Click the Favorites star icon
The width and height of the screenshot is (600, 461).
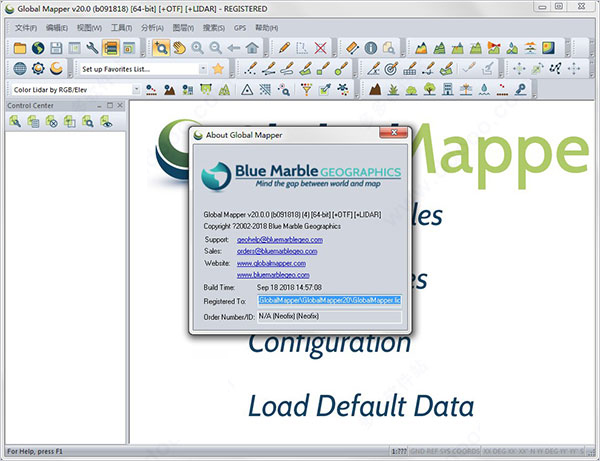click(x=218, y=69)
